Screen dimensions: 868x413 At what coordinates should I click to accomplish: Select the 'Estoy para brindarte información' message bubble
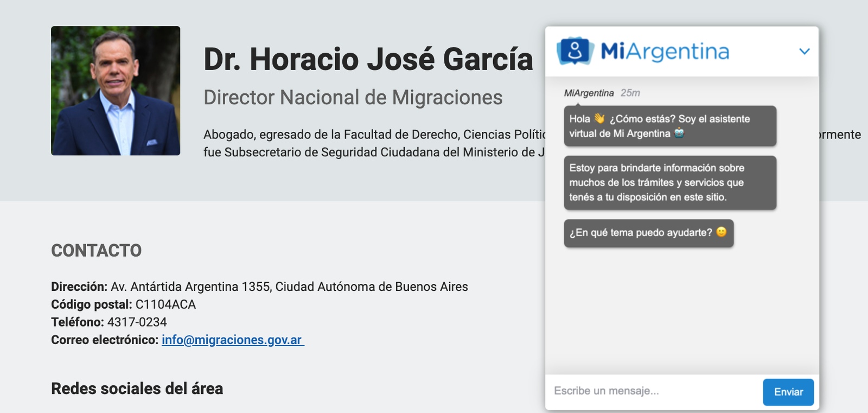coord(670,182)
